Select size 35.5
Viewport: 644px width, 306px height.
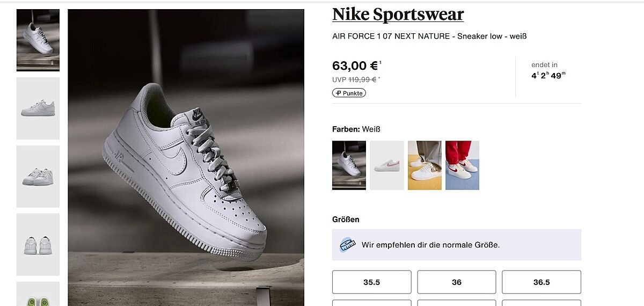[371, 282]
